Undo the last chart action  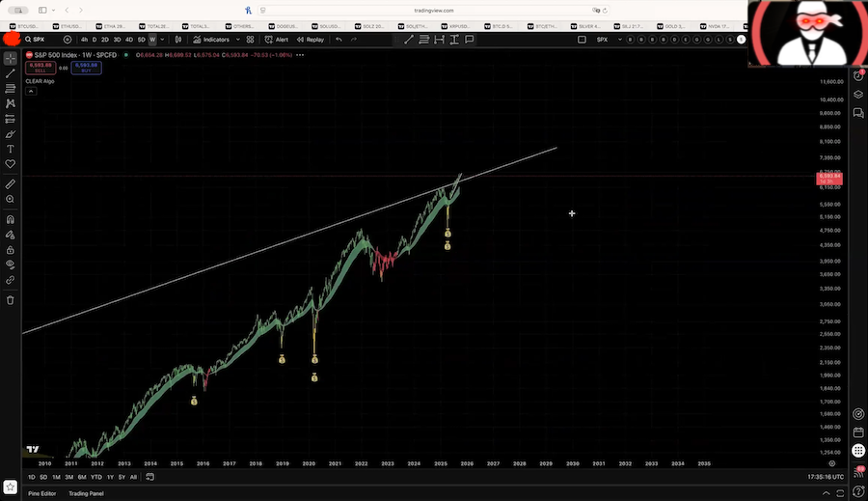pyautogui.click(x=339, y=40)
